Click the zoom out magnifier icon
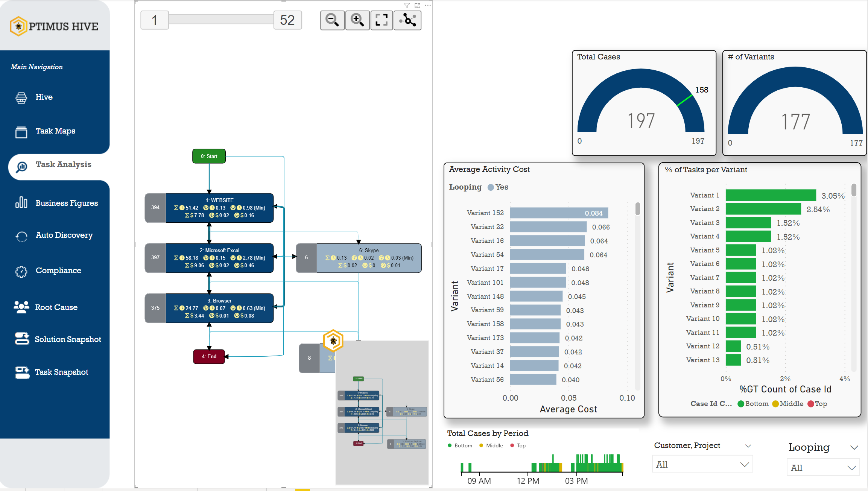 pyautogui.click(x=332, y=20)
